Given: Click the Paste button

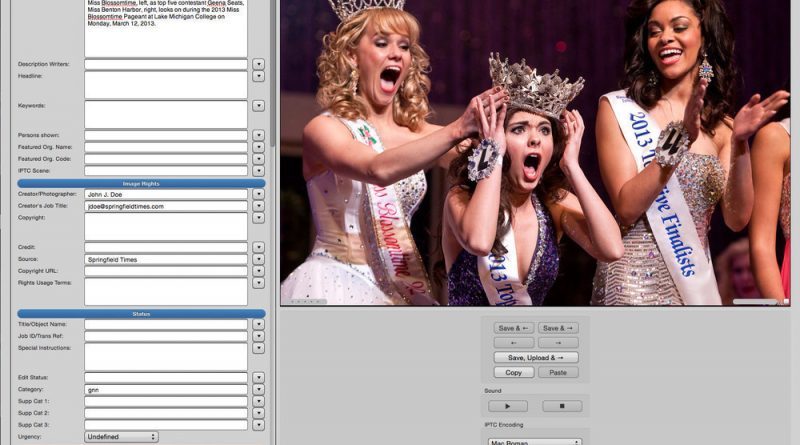Looking at the screenshot, I should coord(558,372).
